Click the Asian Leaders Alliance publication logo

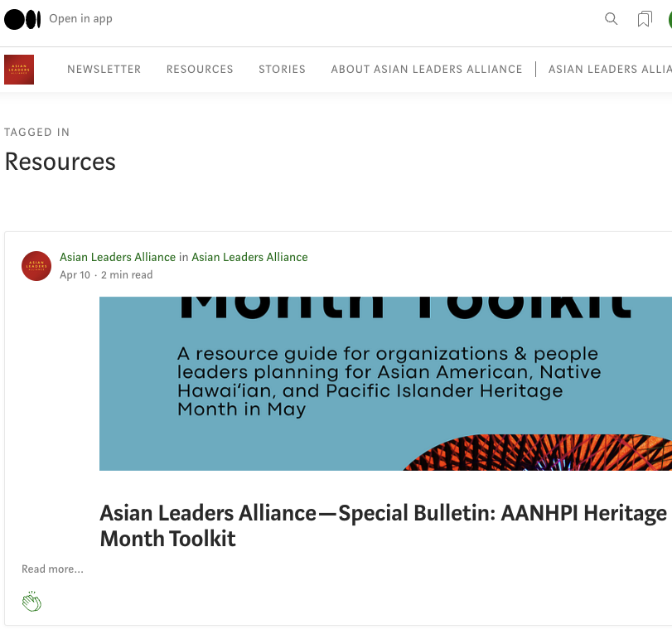click(x=19, y=70)
